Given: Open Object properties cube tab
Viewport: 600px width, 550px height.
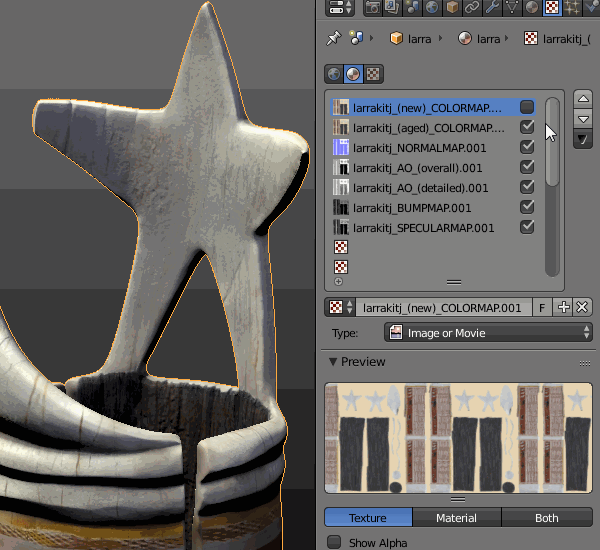Looking at the screenshot, I should coord(452,8).
